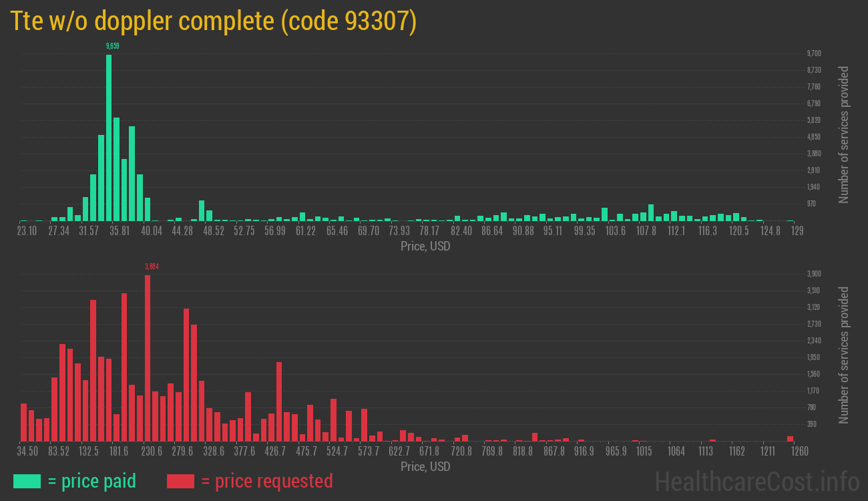Image resolution: width=868 pixels, height=501 pixels.
Task: Click the '9,700' y-axis value on green chart
Action: pos(813,53)
